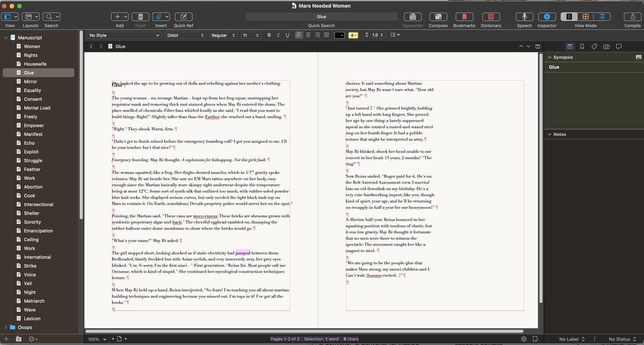Collapse the Notes section
This screenshot has height=345, width=644.
click(549, 135)
